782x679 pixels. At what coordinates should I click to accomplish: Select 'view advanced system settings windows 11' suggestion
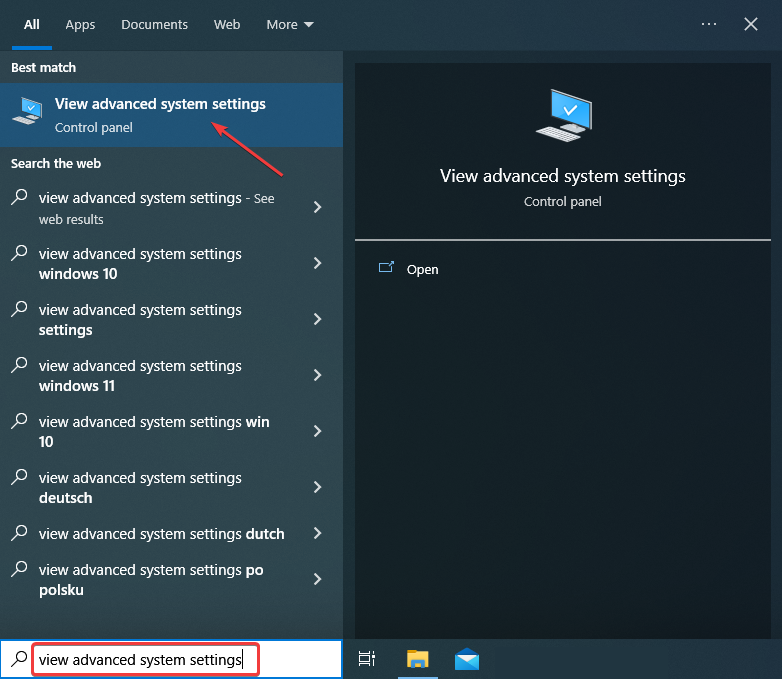tap(171, 375)
